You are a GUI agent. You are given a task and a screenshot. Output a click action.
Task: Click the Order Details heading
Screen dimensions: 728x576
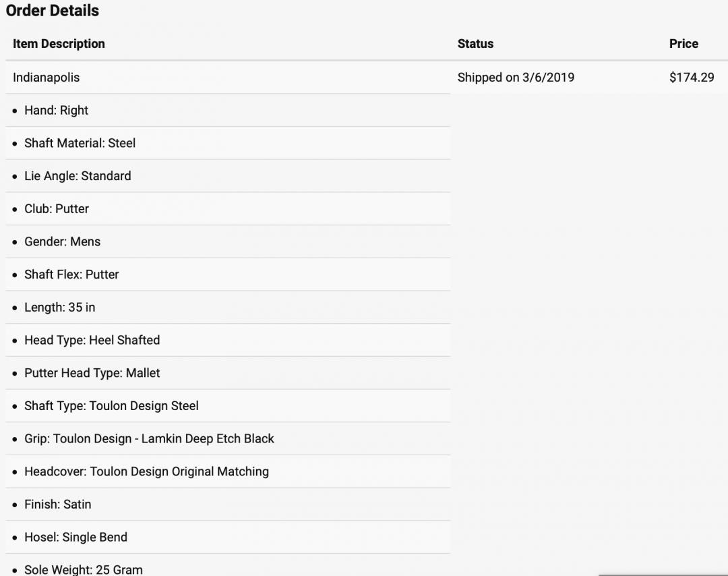pyautogui.click(x=53, y=10)
